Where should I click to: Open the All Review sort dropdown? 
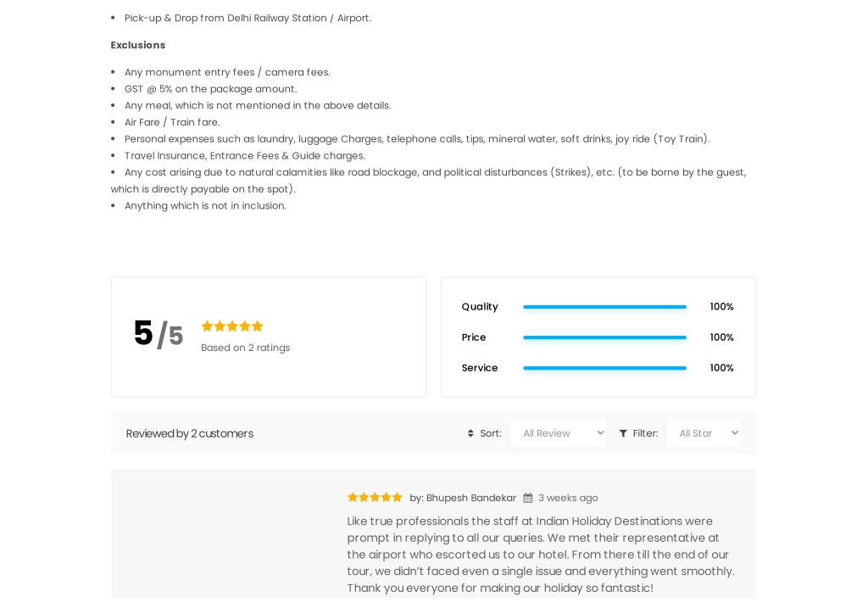558,433
